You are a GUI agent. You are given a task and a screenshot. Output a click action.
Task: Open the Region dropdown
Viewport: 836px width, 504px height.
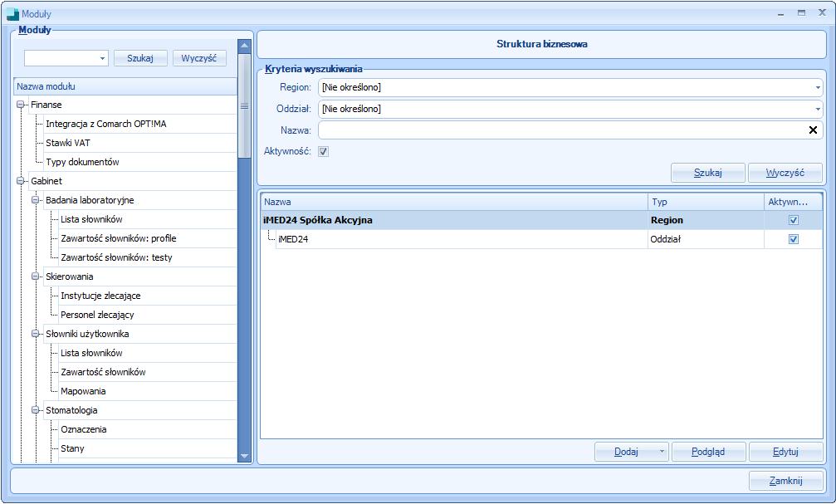818,87
